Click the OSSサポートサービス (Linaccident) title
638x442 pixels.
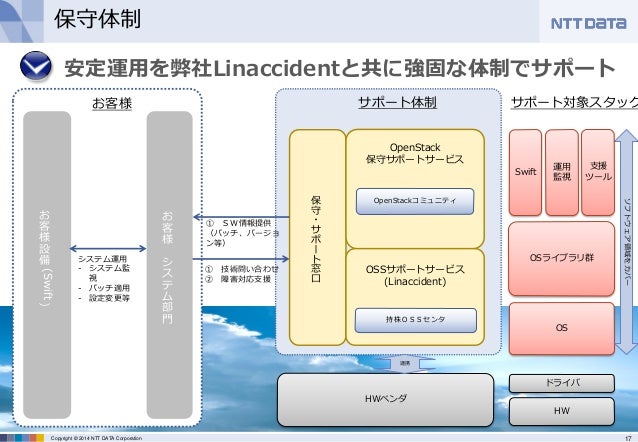point(415,275)
